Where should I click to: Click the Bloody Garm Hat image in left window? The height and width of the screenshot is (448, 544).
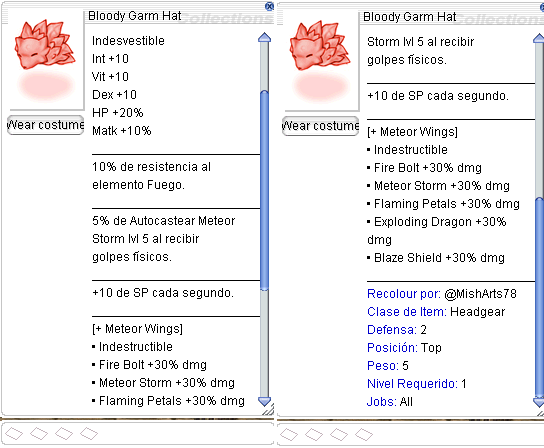tap(44, 59)
